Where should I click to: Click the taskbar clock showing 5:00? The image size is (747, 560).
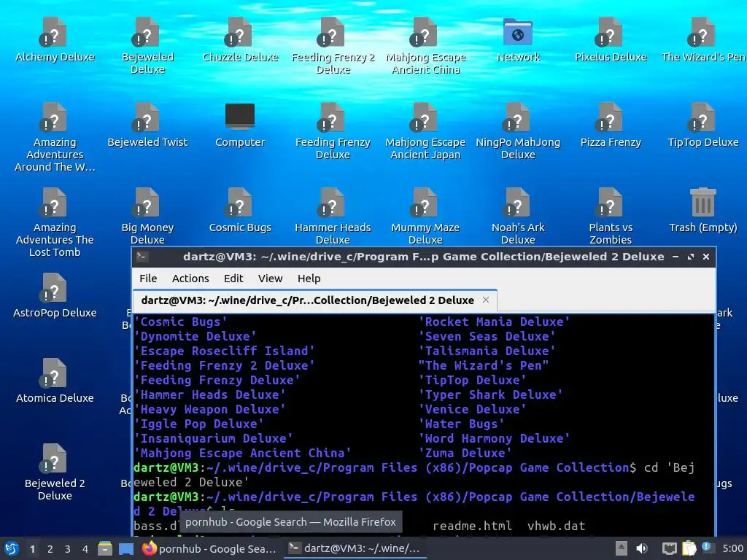point(732,548)
